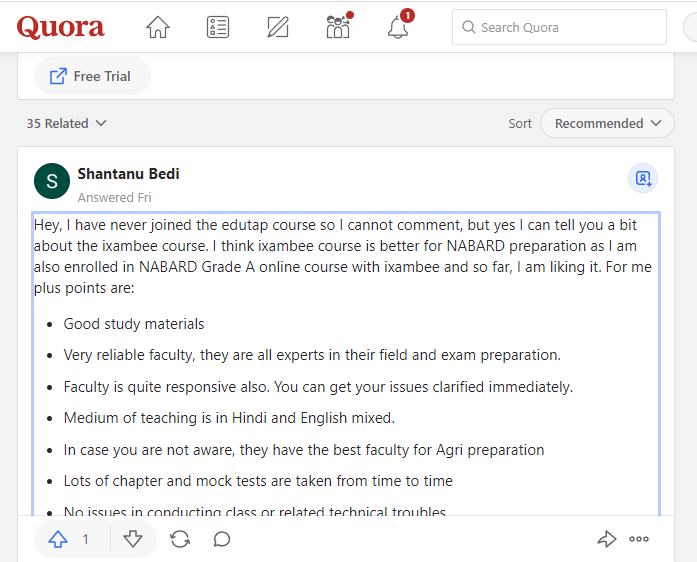Click bullet 'Very reliable faculty' line

(x=312, y=355)
